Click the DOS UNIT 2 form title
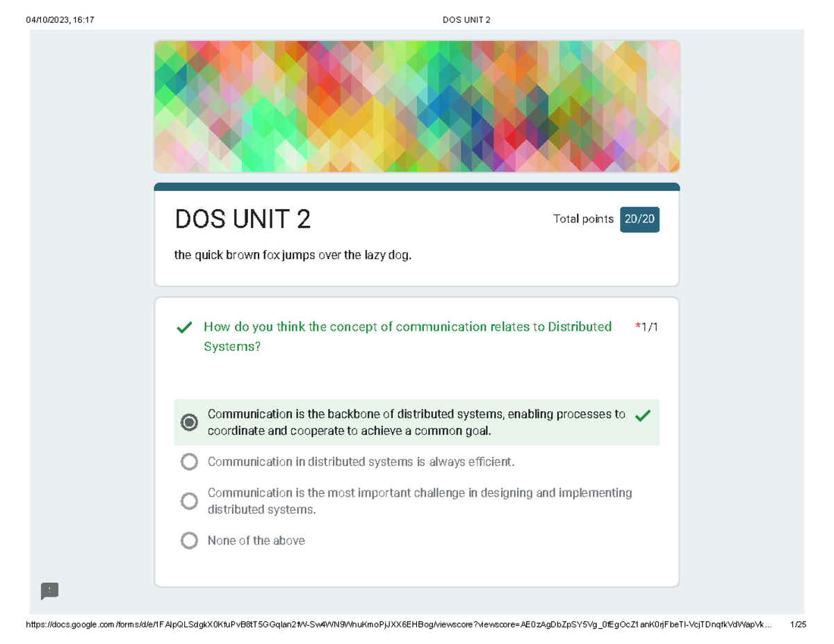Screen dimensions: 834x644 pyautogui.click(x=243, y=220)
